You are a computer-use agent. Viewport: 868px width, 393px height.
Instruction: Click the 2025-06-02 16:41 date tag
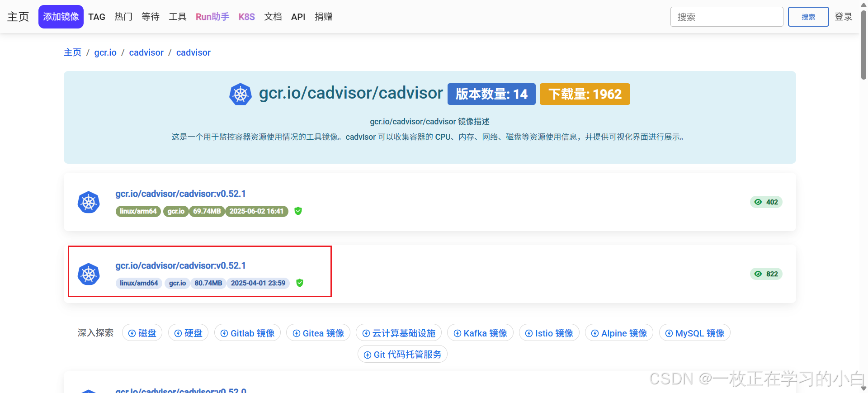click(x=257, y=211)
